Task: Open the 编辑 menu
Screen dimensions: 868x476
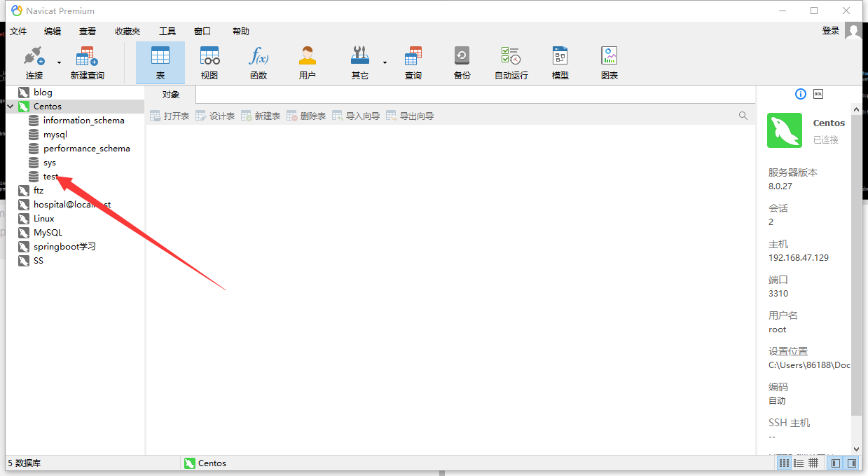Action: coord(53,32)
